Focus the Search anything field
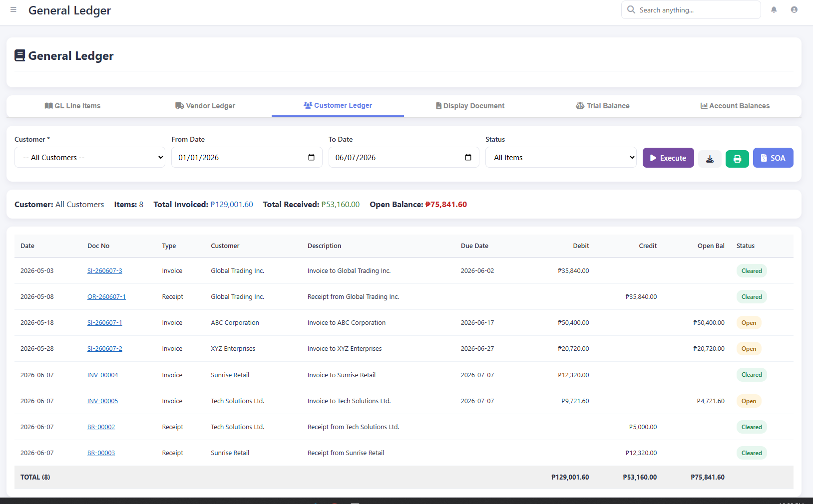Screen dimensions: 813x504 691,9
